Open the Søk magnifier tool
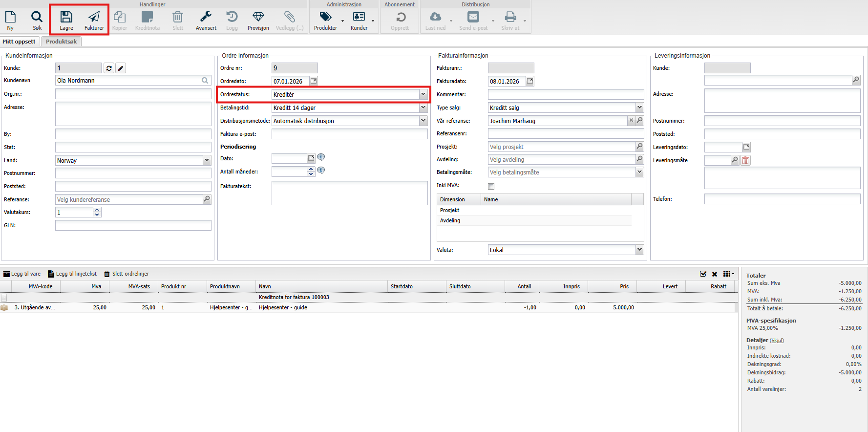The image size is (868, 432). tap(37, 17)
